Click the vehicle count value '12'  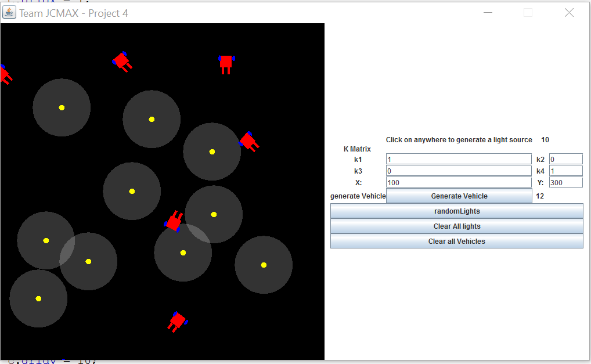540,196
